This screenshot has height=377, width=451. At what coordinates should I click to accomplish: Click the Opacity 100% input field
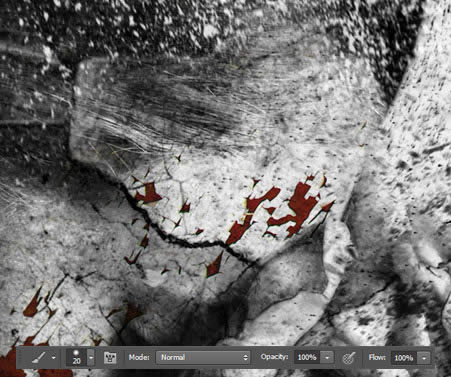pyautogui.click(x=307, y=357)
